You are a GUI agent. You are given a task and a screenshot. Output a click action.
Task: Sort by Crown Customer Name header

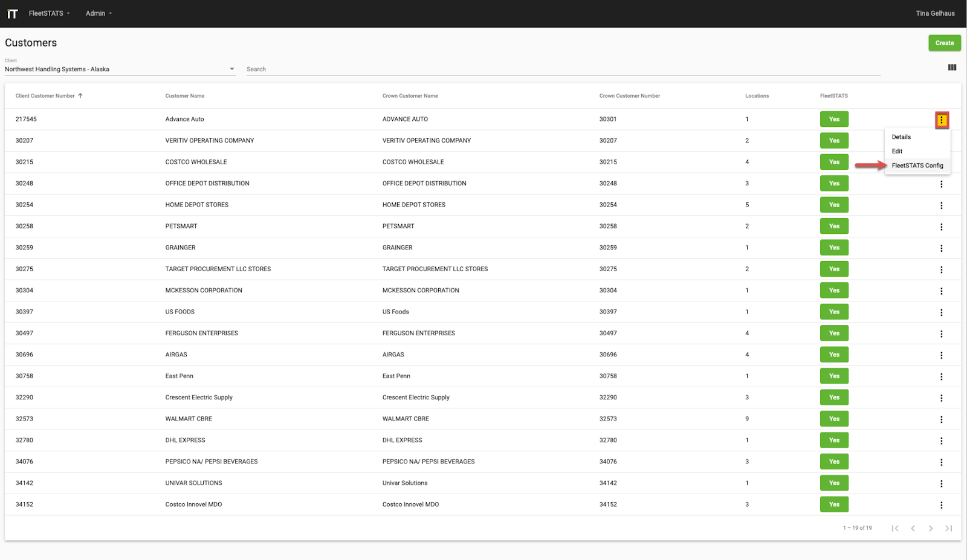click(410, 96)
